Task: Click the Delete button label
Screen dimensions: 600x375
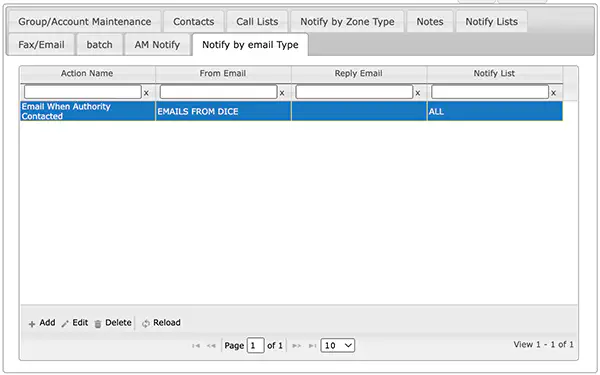Action: click(118, 323)
